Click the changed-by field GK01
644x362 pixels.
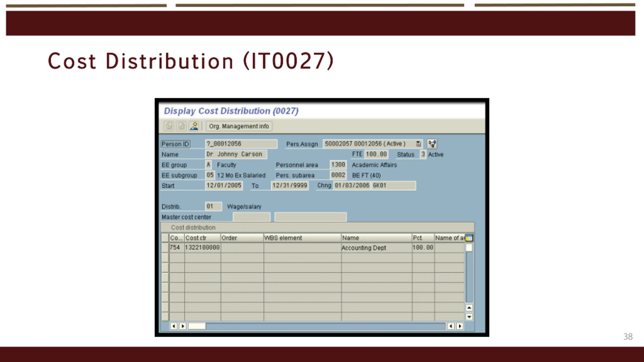click(394, 186)
